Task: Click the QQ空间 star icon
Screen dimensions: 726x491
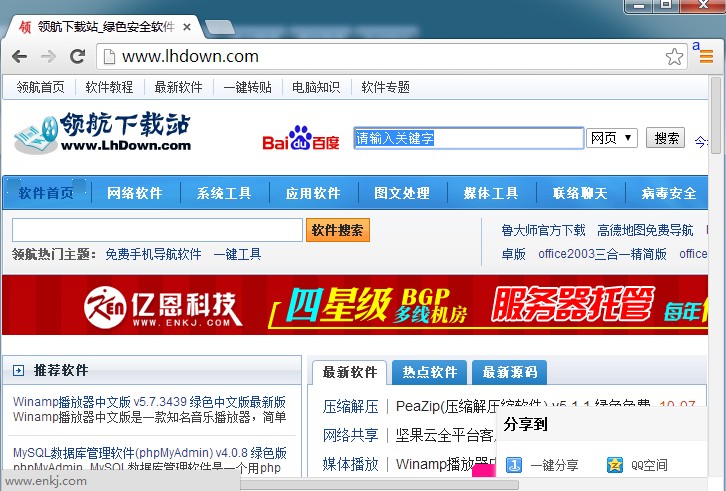Action: coord(615,465)
